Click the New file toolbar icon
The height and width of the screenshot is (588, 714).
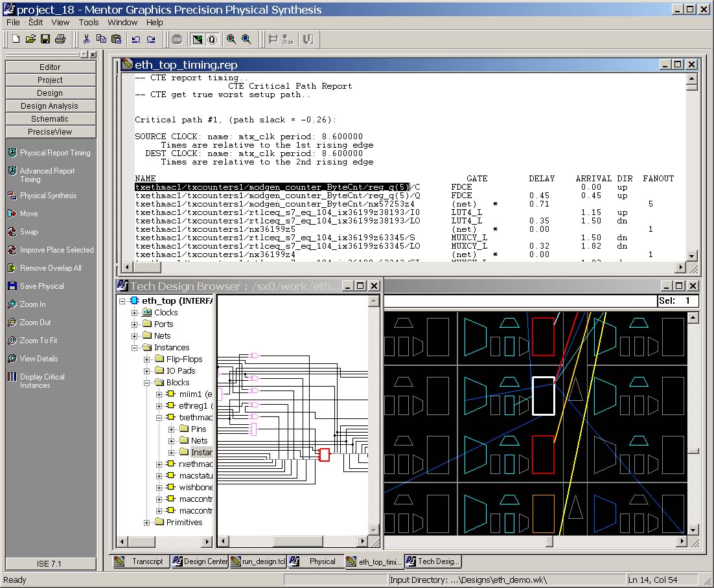pyautogui.click(x=16, y=39)
